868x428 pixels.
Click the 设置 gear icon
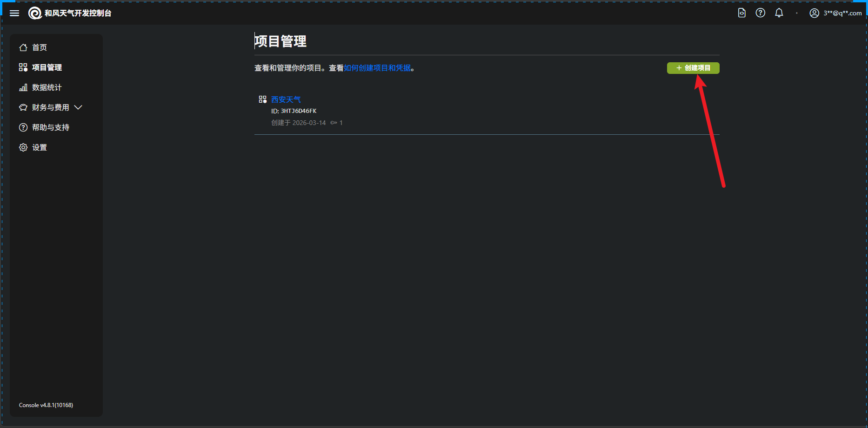point(23,147)
